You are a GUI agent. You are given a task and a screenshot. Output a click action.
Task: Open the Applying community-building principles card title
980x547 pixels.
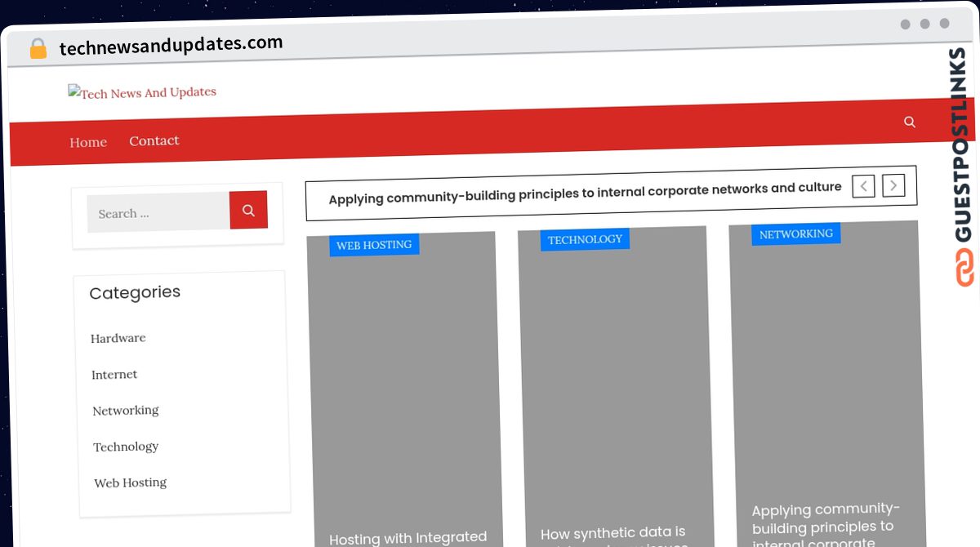click(825, 524)
